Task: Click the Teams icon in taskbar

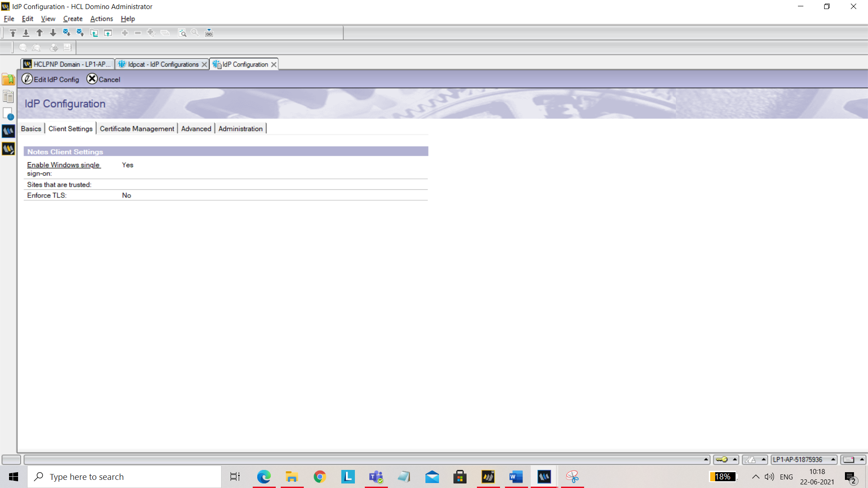Action: (376, 477)
